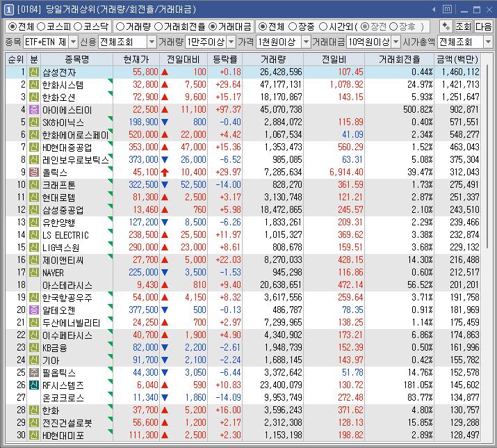This screenshot has width=497, height=448.
Task: Select the 코스닥 radio button
Action: click(78, 26)
